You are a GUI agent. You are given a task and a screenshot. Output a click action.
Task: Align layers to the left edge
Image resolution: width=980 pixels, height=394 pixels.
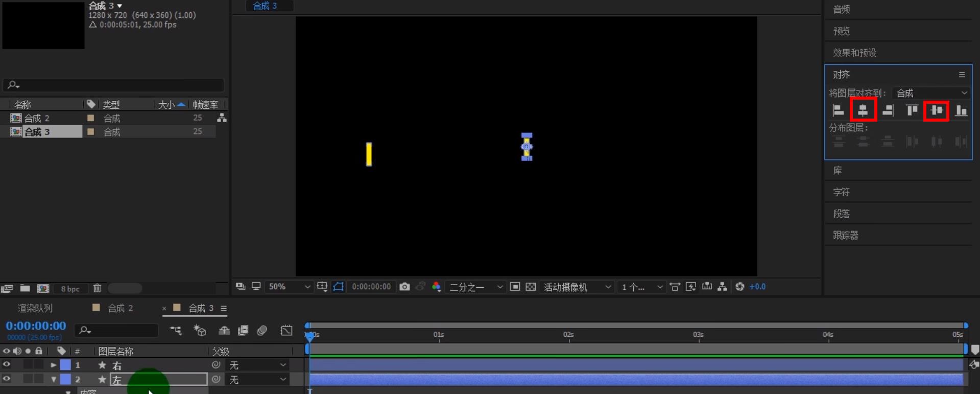click(x=838, y=110)
